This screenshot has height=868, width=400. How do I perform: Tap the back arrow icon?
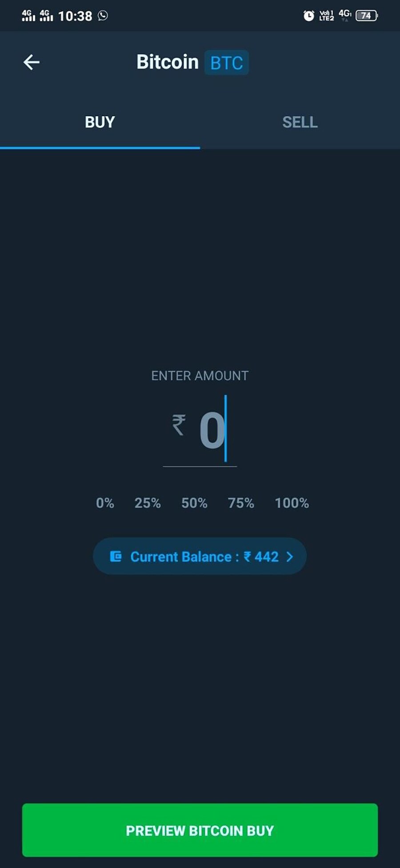32,62
